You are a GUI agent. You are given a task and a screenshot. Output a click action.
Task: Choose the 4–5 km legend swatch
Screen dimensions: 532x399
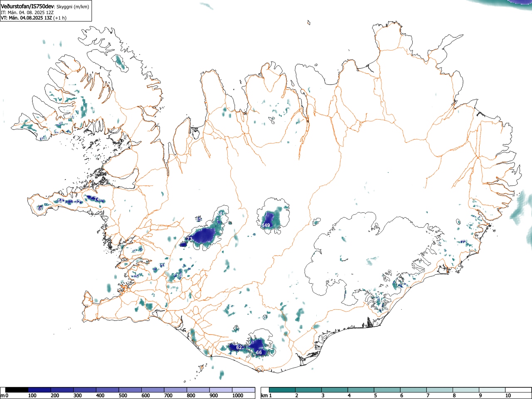(x=361, y=390)
